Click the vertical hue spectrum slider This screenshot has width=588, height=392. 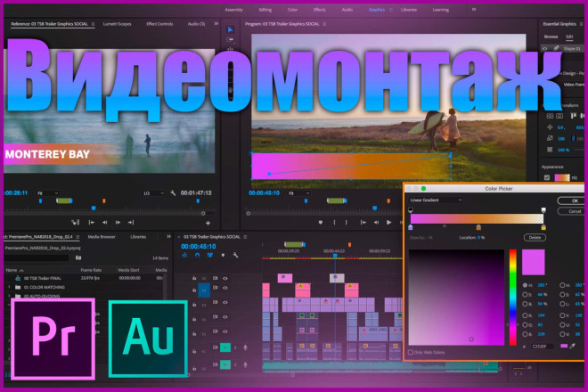[512, 297]
